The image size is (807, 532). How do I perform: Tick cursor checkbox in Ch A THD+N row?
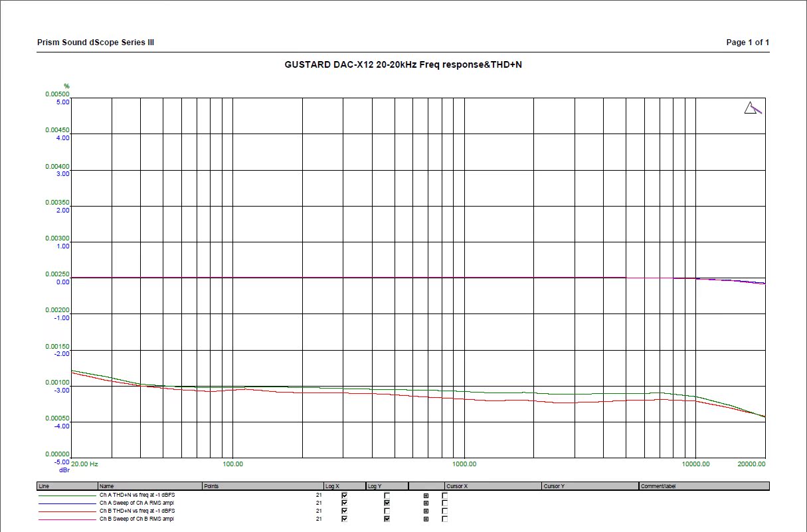(x=444, y=495)
